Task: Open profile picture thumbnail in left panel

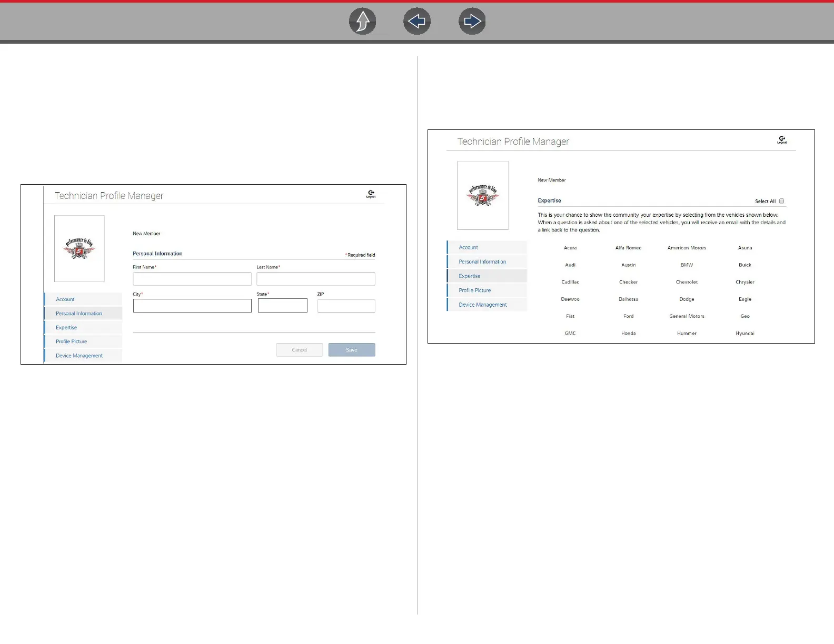Action: pyautogui.click(x=80, y=248)
